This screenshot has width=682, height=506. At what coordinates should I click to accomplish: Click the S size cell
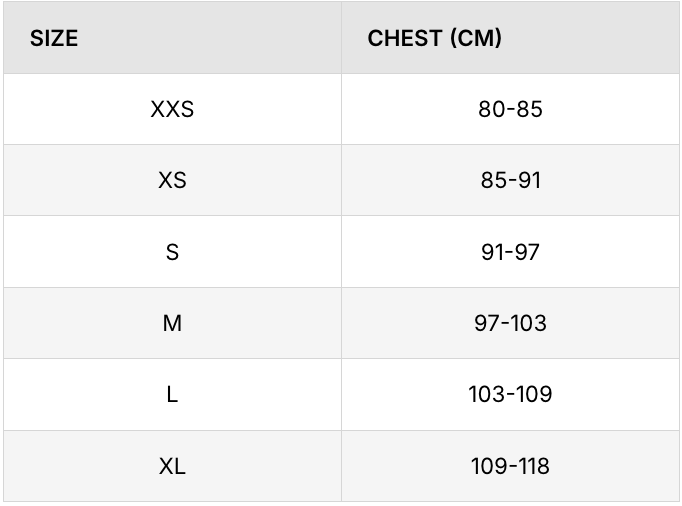tap(172, 252)
